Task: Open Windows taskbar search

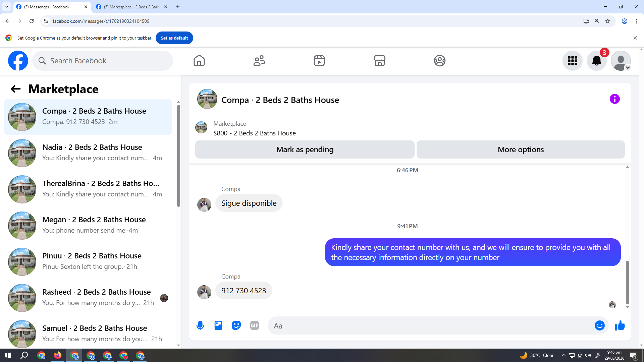Action: click(x=24, y=355)
